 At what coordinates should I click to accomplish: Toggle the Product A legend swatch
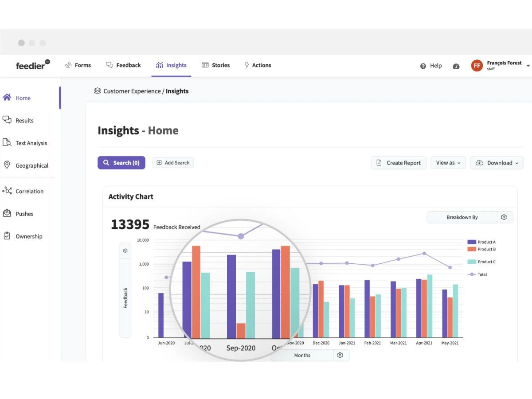[x=472, y=242]
